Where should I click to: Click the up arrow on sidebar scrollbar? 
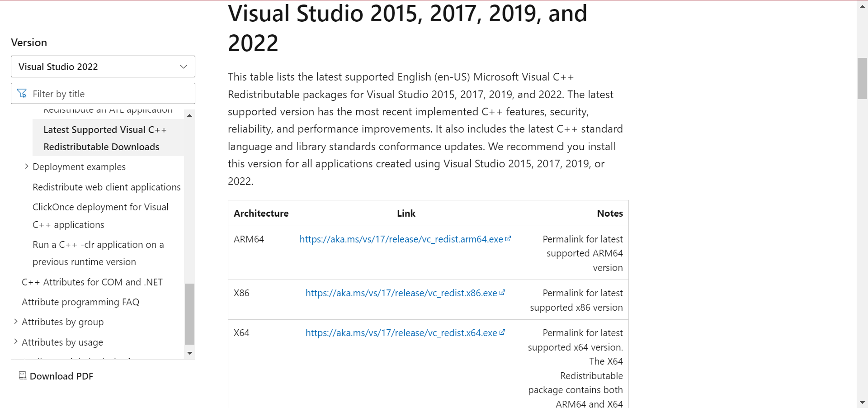pos(189,115)
